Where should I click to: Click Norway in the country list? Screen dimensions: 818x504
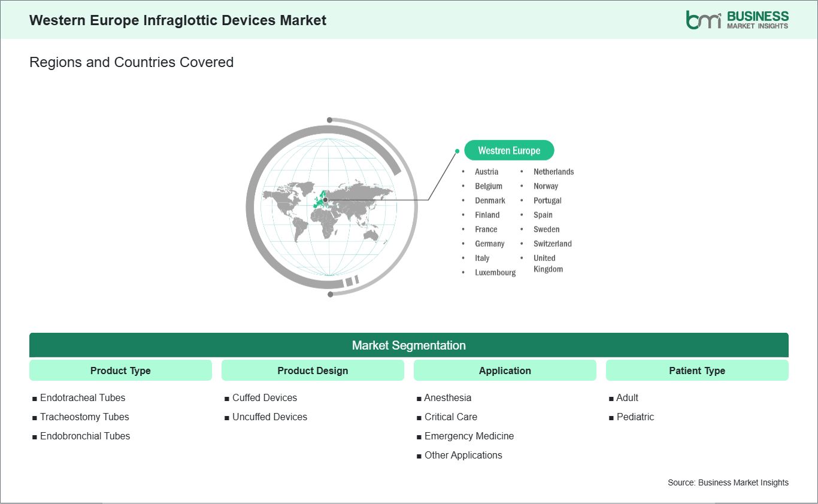[x=546, y=186]
